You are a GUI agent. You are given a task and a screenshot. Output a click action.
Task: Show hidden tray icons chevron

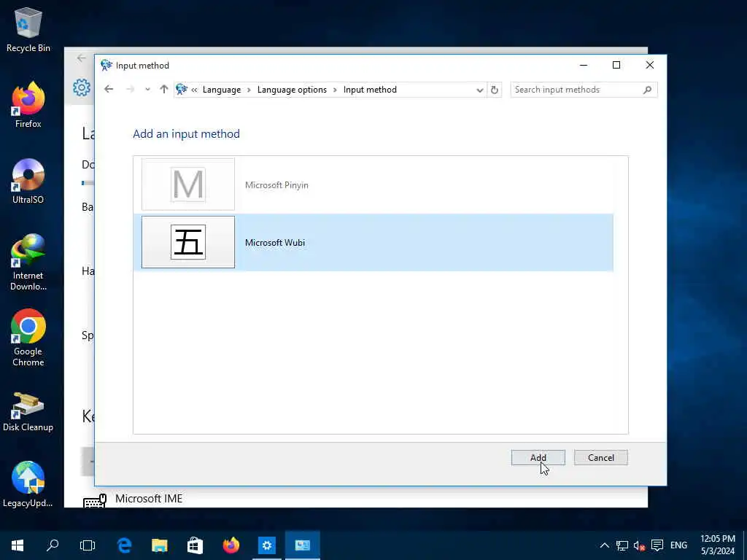[604, 545]
